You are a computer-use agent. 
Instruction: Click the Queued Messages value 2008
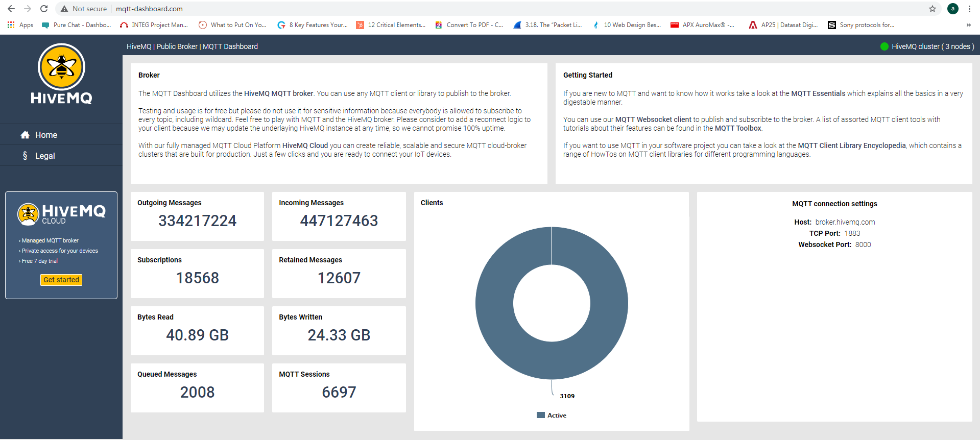point(198,393)
